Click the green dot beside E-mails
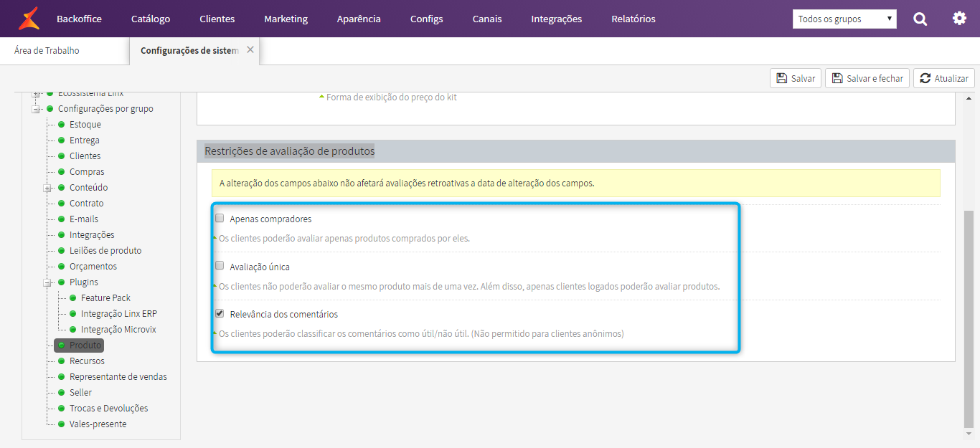Viewport: 980px width, 448px height. pyautogui.click(x=62, y=219)
